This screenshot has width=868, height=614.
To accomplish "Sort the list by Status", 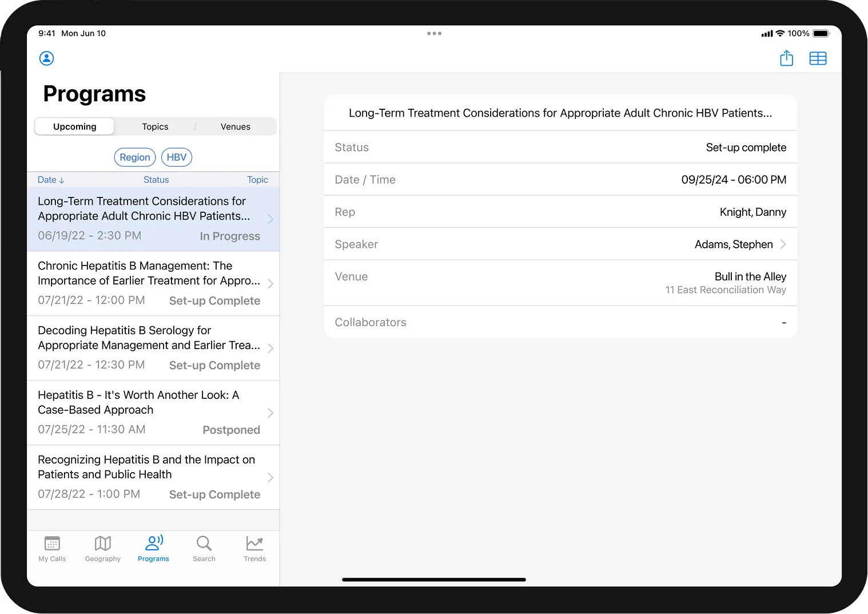I will pyautogui.click(x=156, y=180).
